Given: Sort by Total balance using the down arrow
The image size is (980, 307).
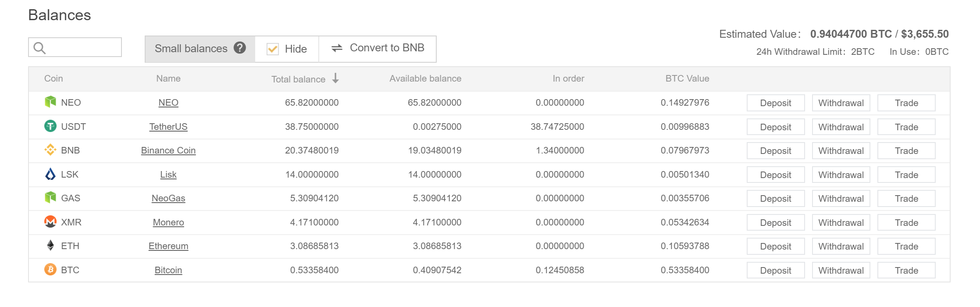Looking at the screenshot, I should pyautogui.click(x=335, y=79).
